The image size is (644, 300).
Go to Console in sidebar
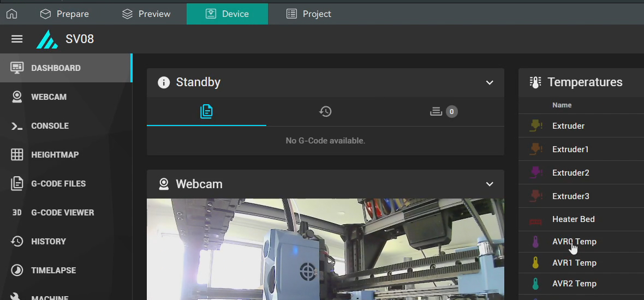tap(50, 126)
